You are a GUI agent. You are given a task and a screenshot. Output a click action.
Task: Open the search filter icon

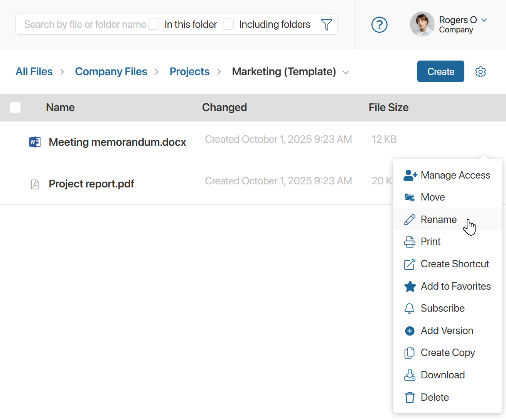[326, 24]
